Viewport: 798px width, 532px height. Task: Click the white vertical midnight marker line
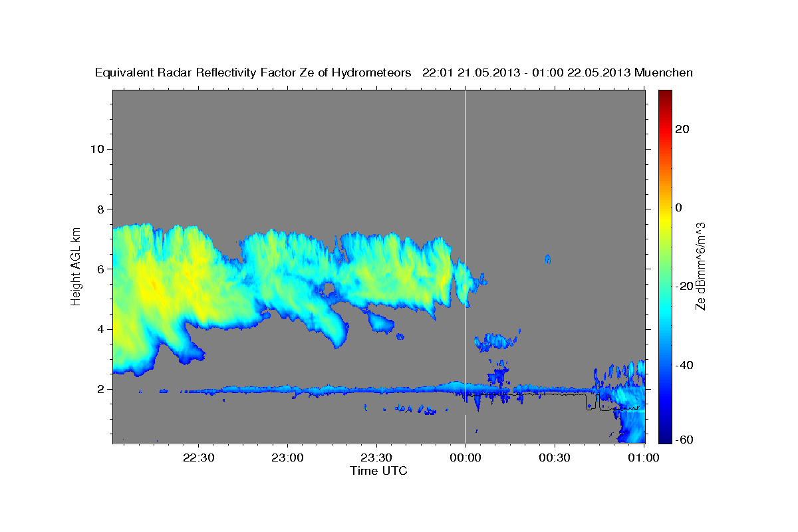[x=465, y=266]
